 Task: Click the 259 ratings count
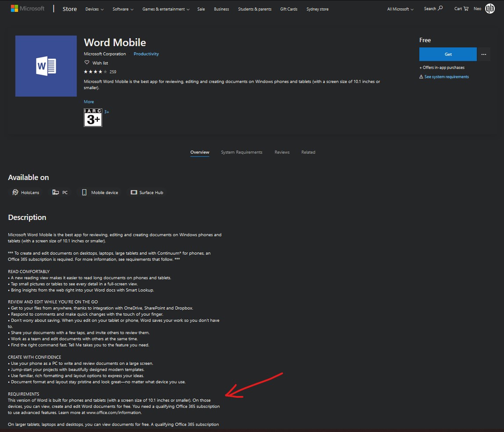tap(113, 72)
